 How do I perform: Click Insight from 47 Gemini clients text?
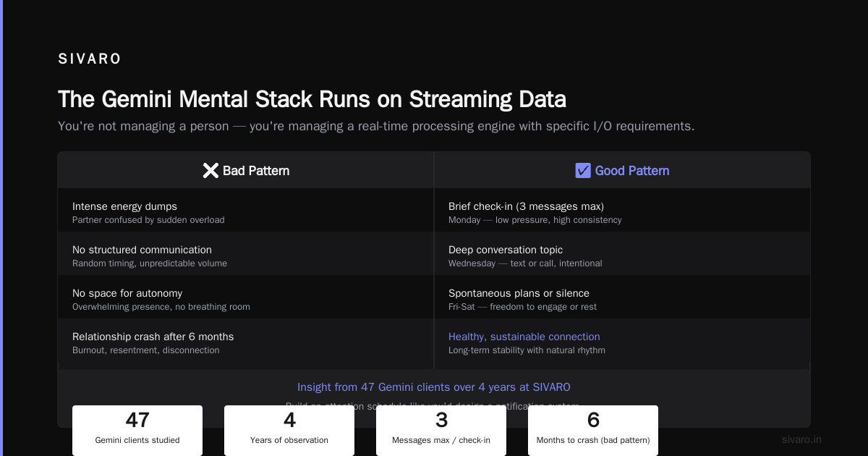pos(434,387)
